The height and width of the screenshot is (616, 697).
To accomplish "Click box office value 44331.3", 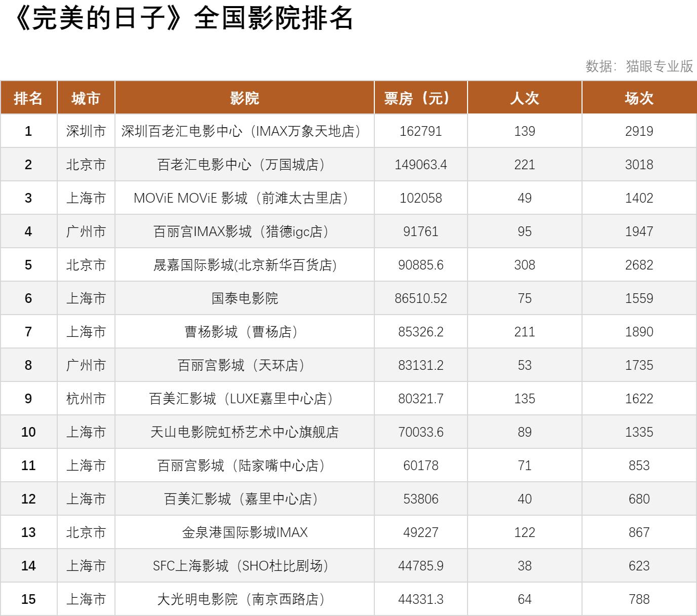I will [x=421, y=599].
